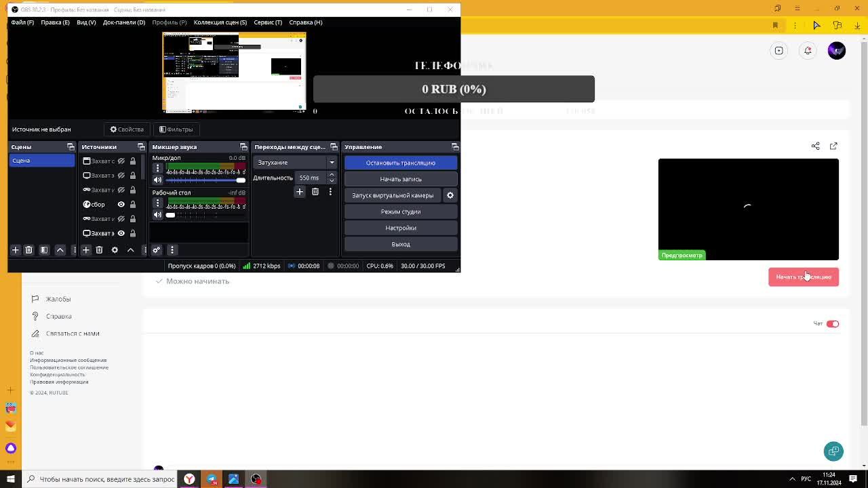
Task: Click the Rutube upload video icon
Action: (x=779, y=50)
